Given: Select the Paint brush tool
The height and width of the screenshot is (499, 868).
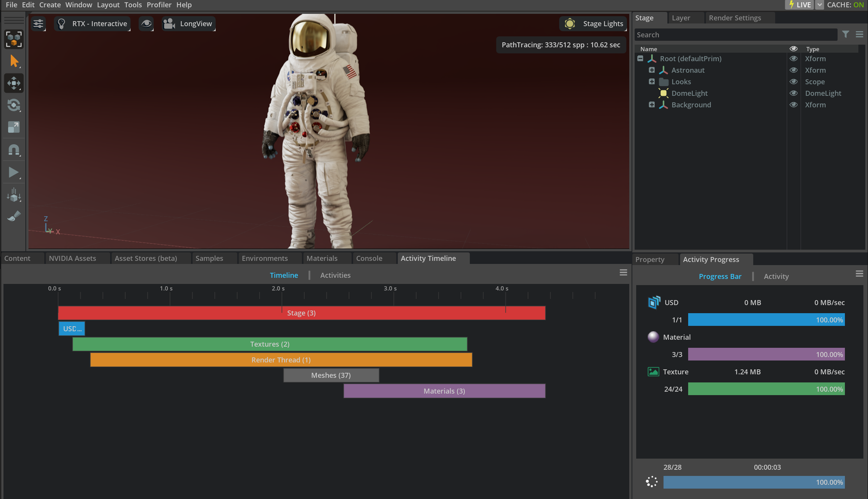Looking at the screenshot, I should 14,217.
